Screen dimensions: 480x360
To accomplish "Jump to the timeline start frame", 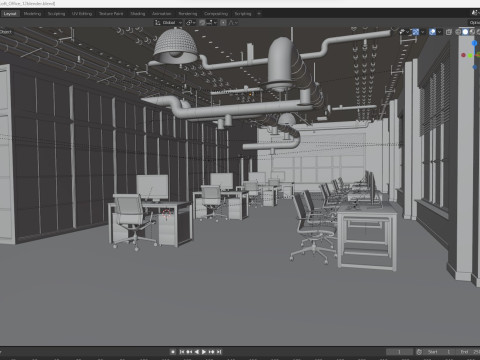I will (182, 352).
